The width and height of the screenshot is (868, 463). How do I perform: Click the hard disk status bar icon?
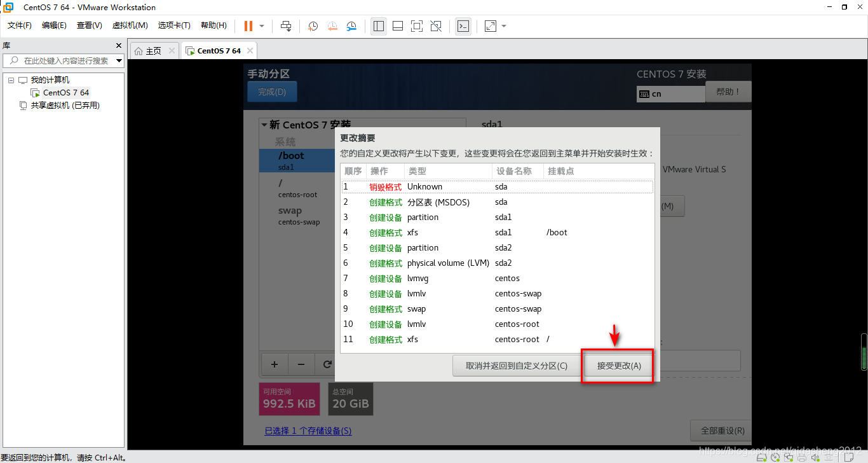[x=761, y=457]
